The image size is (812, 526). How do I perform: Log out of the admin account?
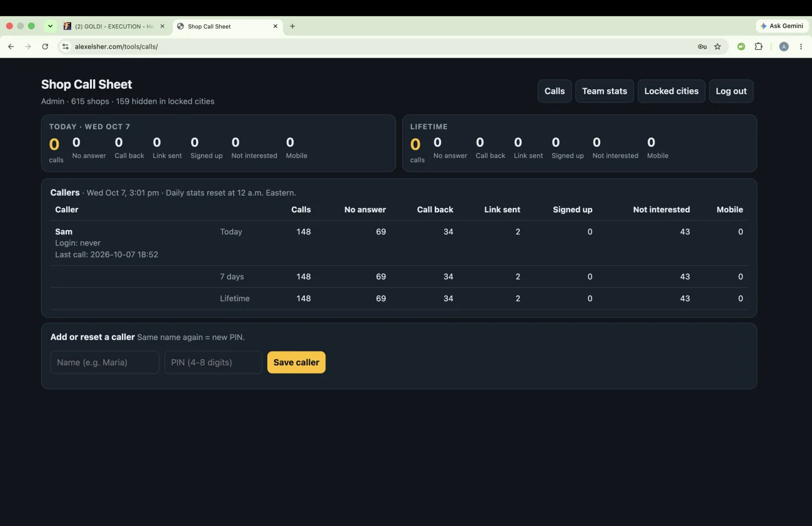(x=731, y=91)
